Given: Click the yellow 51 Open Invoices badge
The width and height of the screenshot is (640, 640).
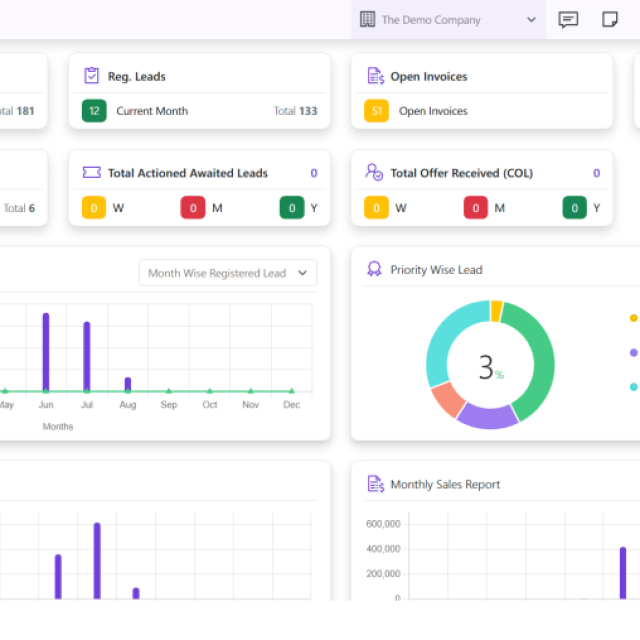Looking at the screenshot, I should click(376, 111).
